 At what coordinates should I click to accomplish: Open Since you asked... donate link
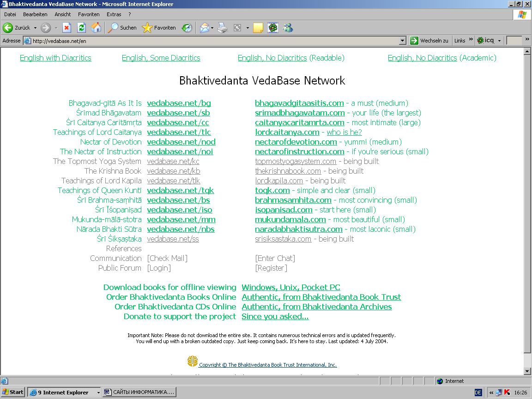275,316
